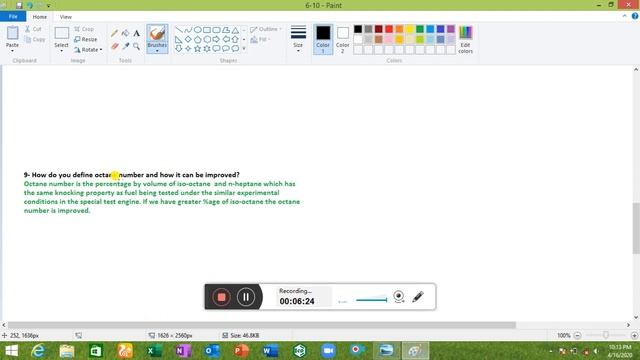
Task: Switch to the Home tab
Action: coord(40,17)
